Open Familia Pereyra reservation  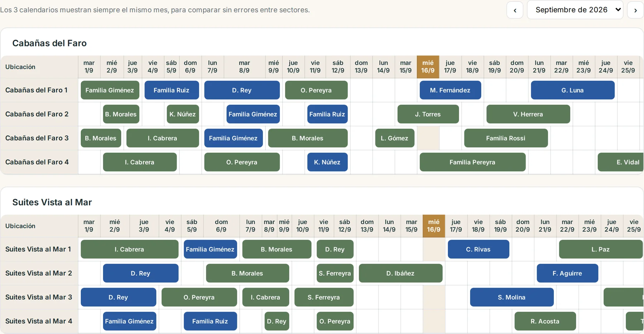coord(473,162)
